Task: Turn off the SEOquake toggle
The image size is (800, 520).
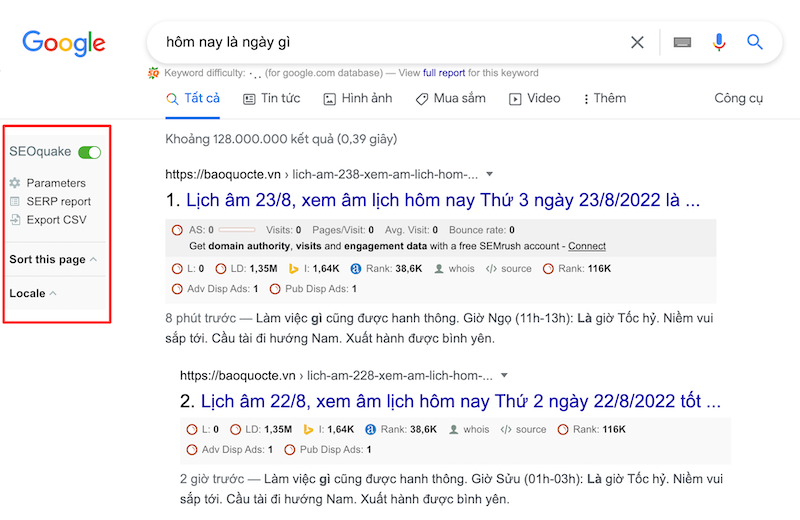Action: (89, 152)
